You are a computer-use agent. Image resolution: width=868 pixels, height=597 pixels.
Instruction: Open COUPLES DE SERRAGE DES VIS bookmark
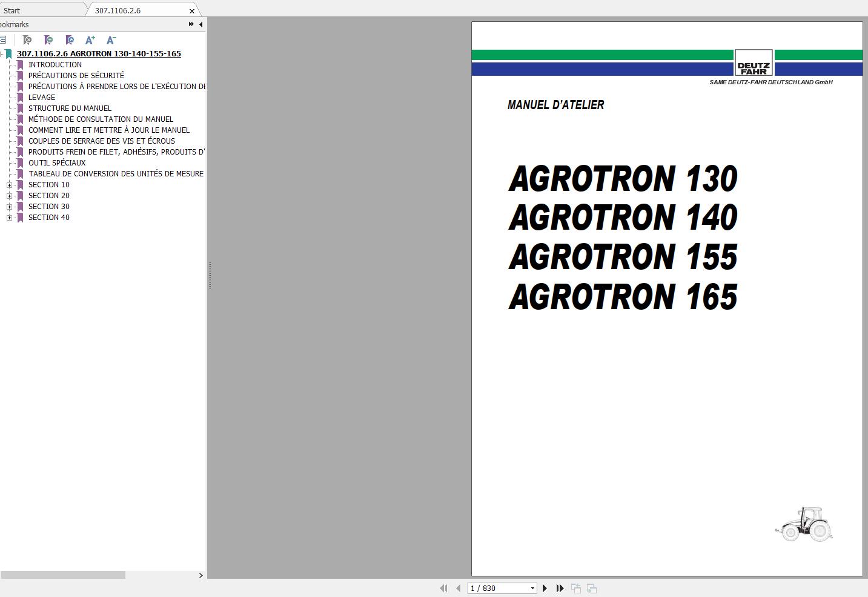[x=101, y=141]
